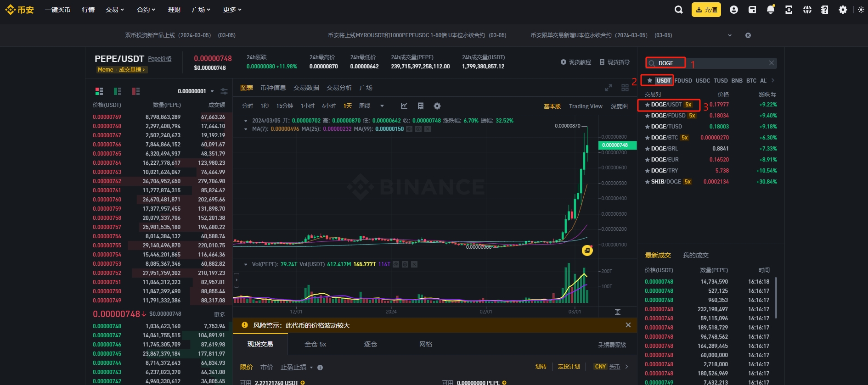Click the yellow event marker on chart
868x385 pixels.
click(x=587, y=250)
